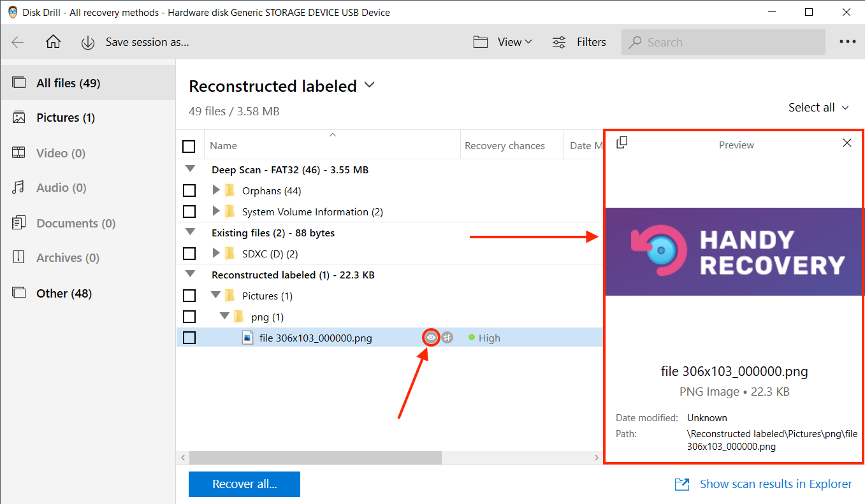Screen dimensions: 865x504
Task: Check the Orphans (44) checkbox
Action: point(189,191)
